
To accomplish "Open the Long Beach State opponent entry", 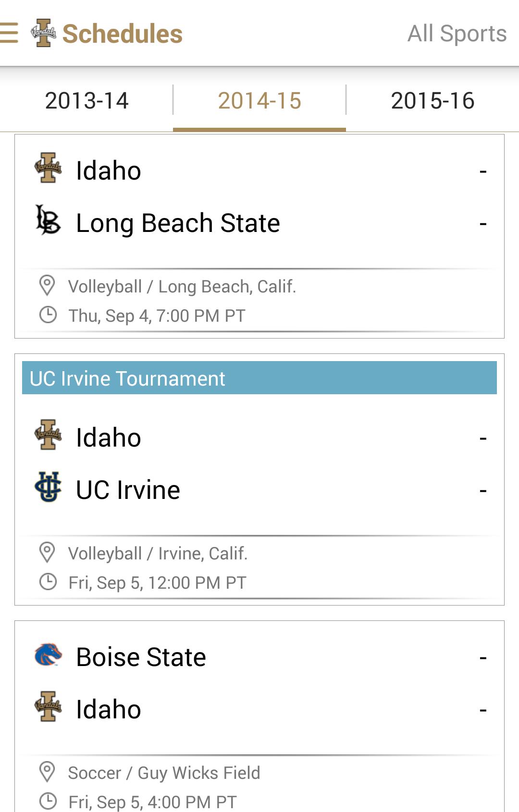I will [x=178, y=223].
